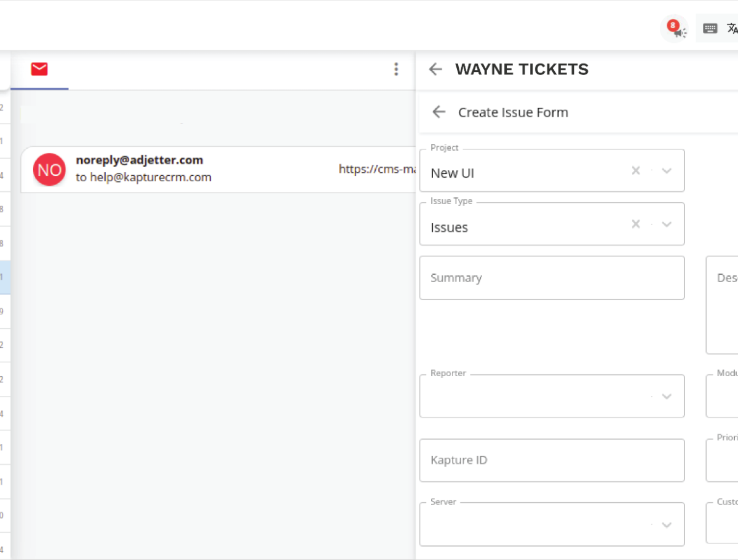Image resolution: width=738 pixels, height=560 pixels.
Task: Expand the Issue Type dropdown arrow
Action: coord(667,224)
